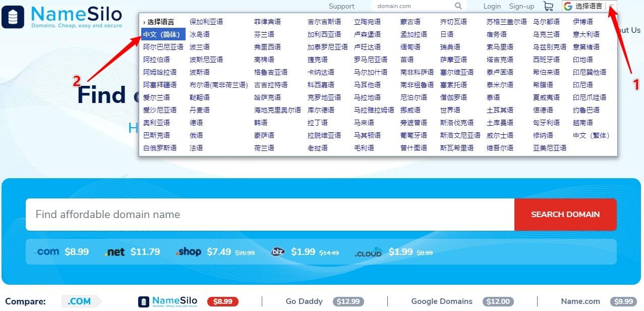
Task: Select 丹麦语 from language list
Action: (x=199, y=110)
